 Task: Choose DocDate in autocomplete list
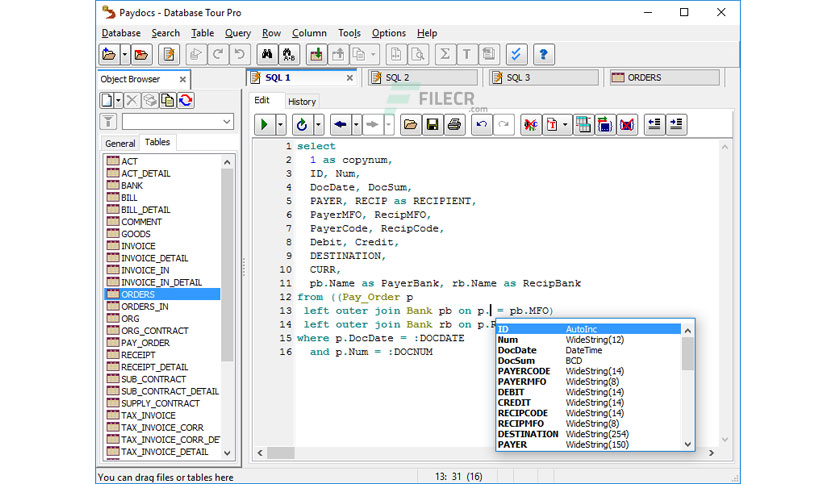click(x=589, y=350)
